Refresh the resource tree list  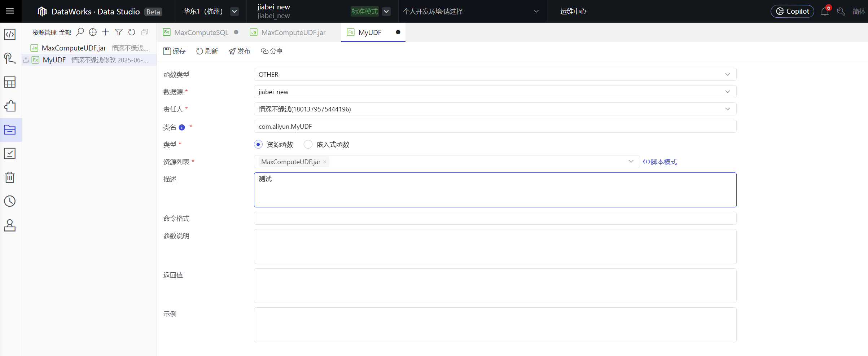click(132, 32)
